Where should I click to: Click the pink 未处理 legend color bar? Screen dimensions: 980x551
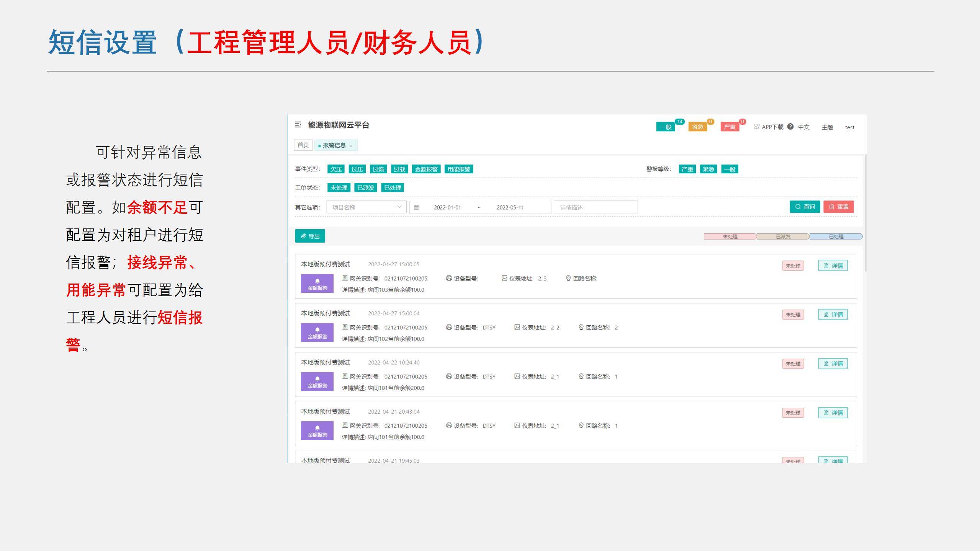[x=730, y=236]
